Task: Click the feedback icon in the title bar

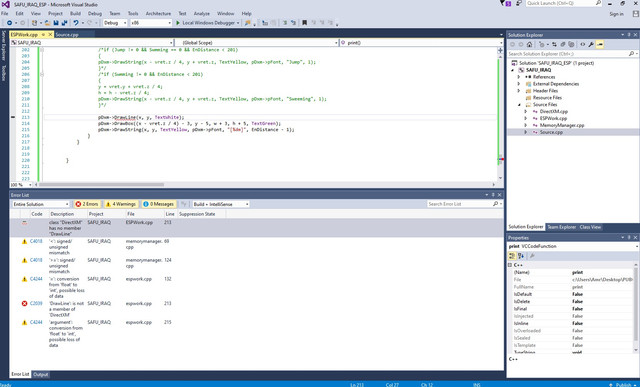Action: (519, 3)
